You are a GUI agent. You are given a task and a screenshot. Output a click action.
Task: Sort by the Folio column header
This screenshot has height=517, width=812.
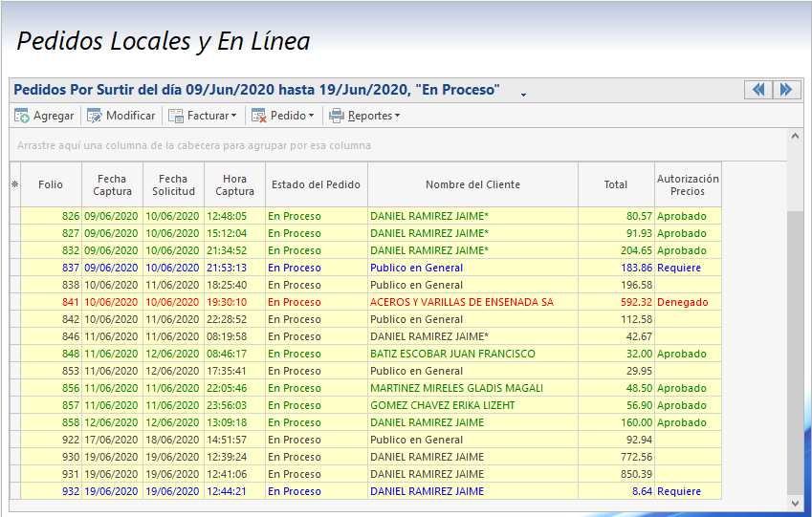click(51, 184)
